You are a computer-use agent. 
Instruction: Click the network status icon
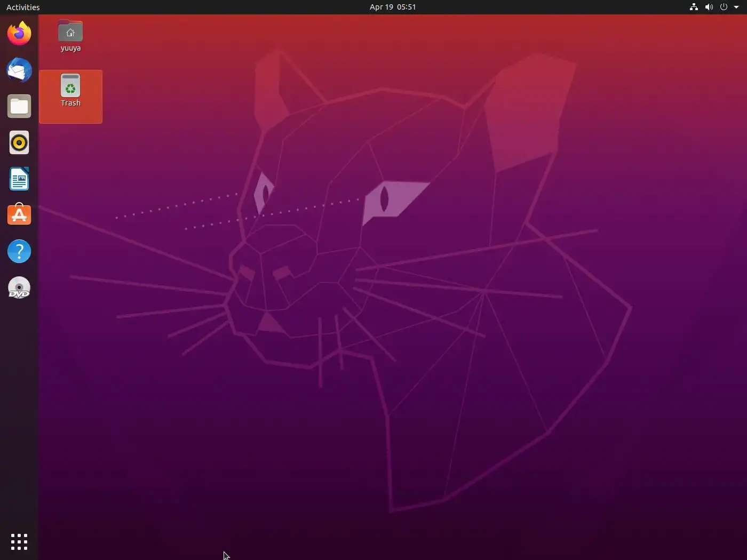(x=694, y=7)
